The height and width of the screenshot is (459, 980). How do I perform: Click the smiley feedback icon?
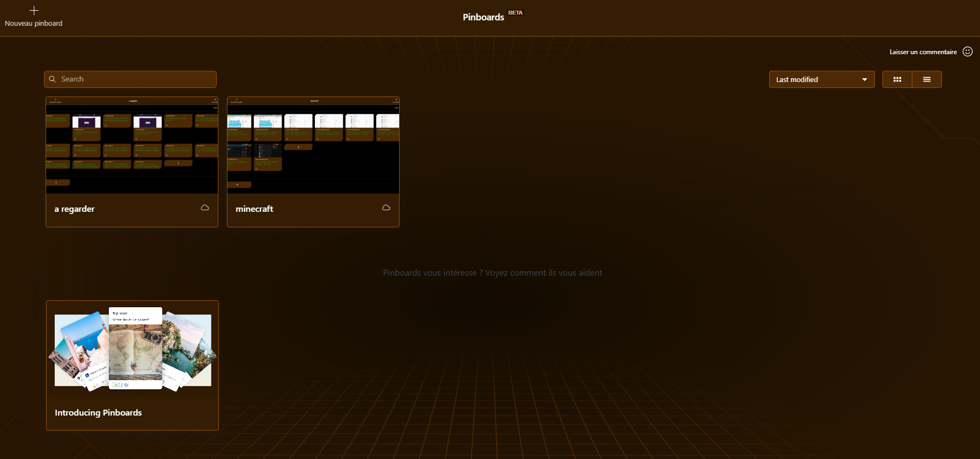[968, 51]
